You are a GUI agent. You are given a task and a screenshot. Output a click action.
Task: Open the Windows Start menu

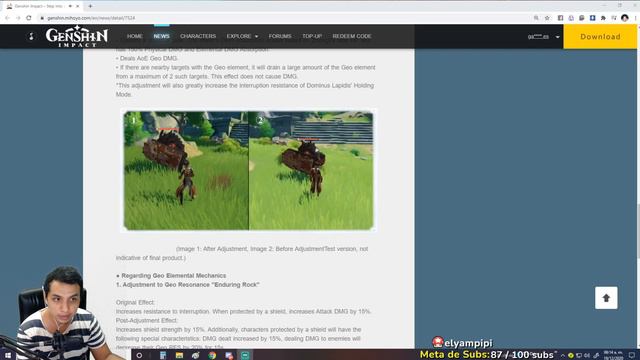[x=8, y=356]
